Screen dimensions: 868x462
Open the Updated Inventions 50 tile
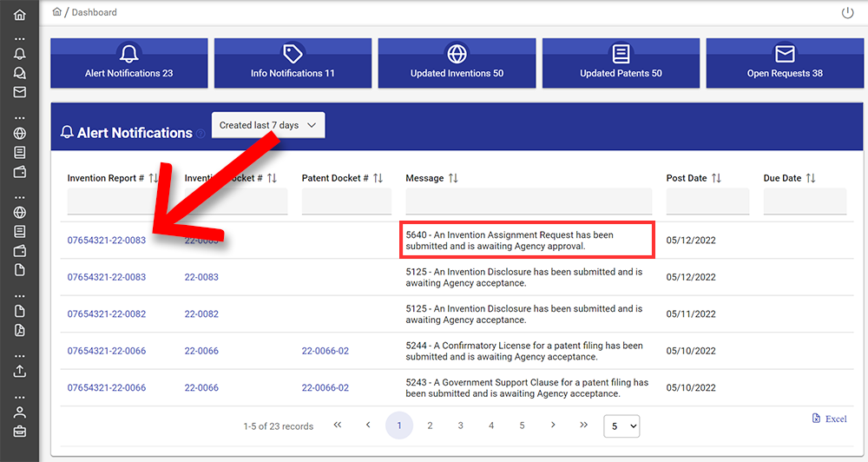[x=457, y=63]
